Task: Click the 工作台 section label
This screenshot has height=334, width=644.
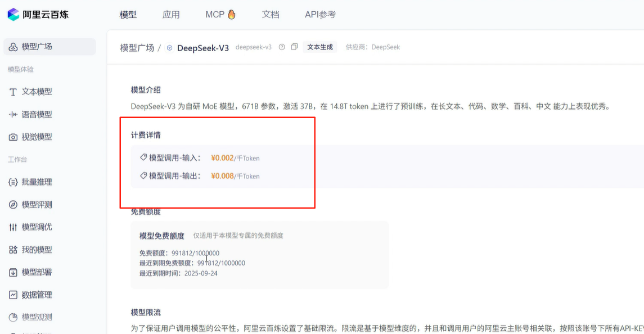Action: tap(17, 159)
